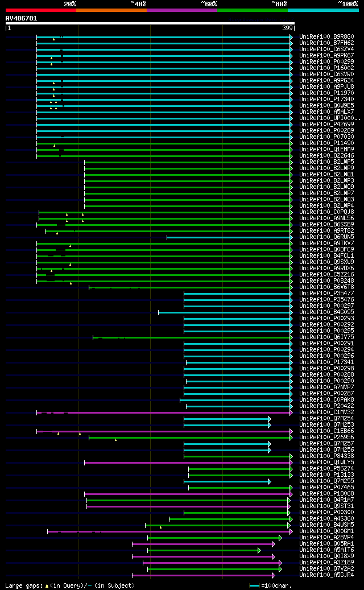
Task: Open hit UniRef100_B9R8G0
Action: pos(326,37)
